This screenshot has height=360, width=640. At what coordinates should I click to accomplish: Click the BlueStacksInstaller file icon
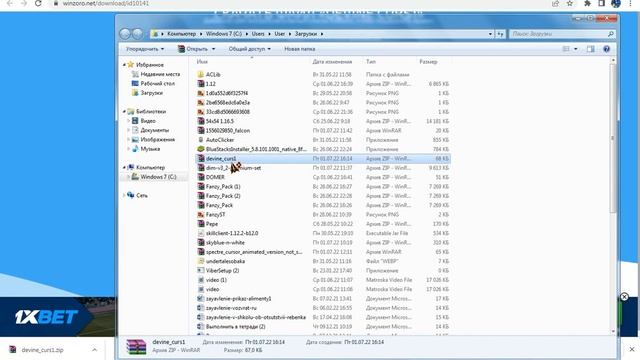(200, 149)
